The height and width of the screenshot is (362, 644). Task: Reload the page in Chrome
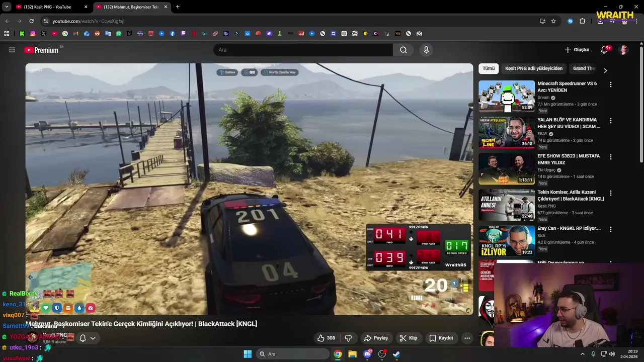click(31, 21)
